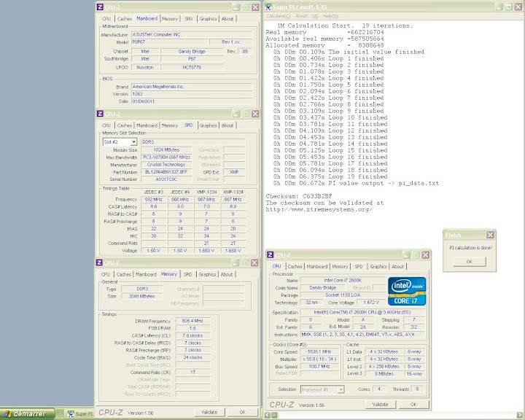Switch to CPU tab in the Mainboard CPU-Z window
This screenshot has height=420, width=525.
pos(106,19)
